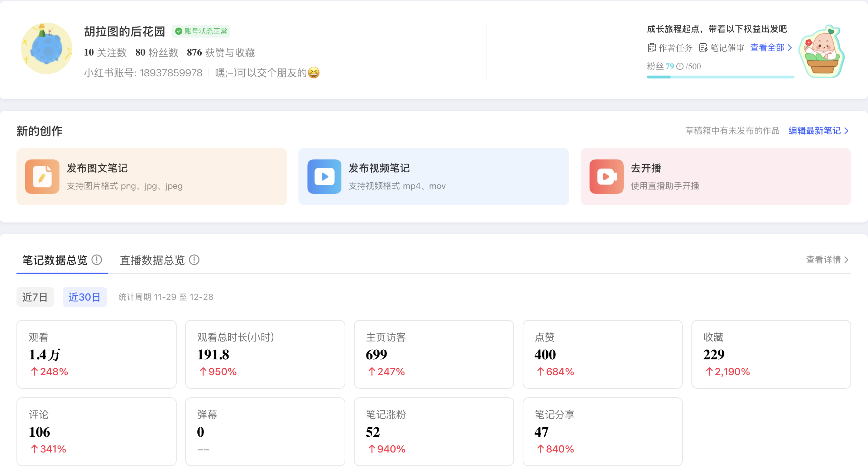The image size is (868, 474).
Task: Click the orange image-note pencil icon
Action: point(42,177)
